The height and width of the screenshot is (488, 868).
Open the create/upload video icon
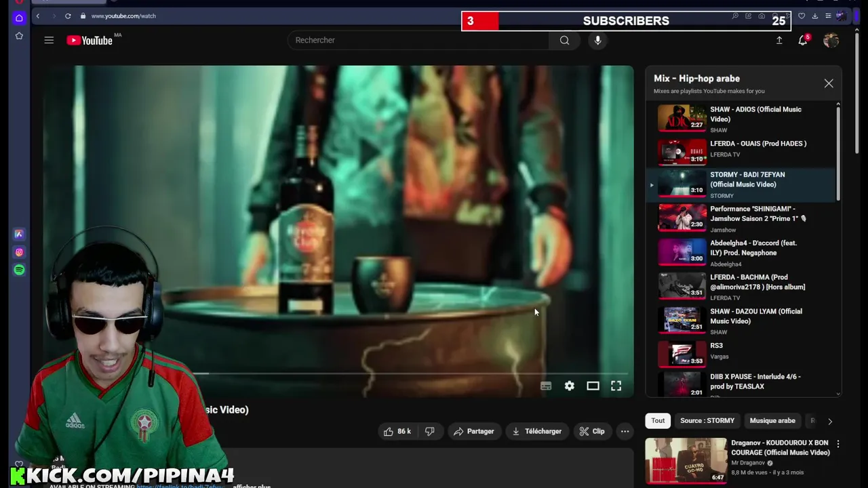coord(779,40)
